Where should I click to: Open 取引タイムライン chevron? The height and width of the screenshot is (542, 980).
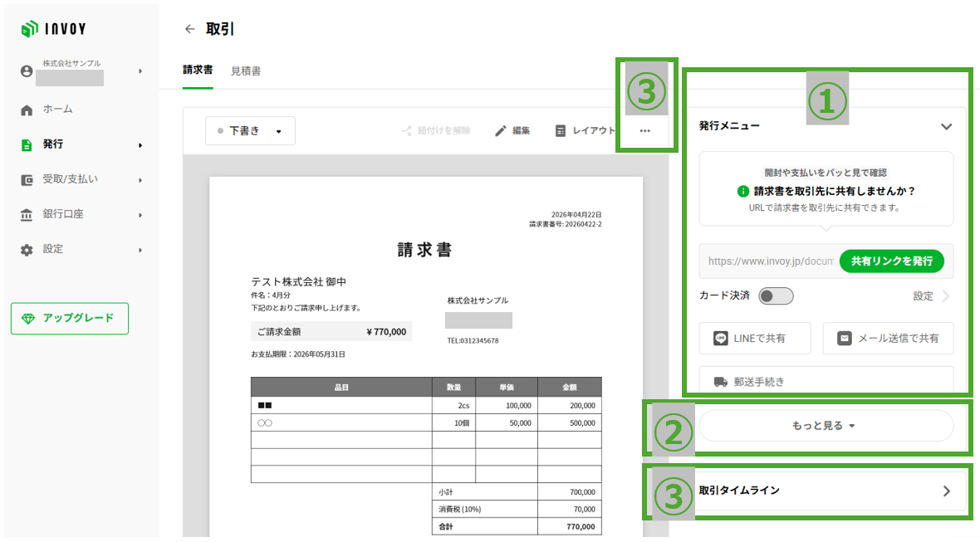[x=946, y=491]
